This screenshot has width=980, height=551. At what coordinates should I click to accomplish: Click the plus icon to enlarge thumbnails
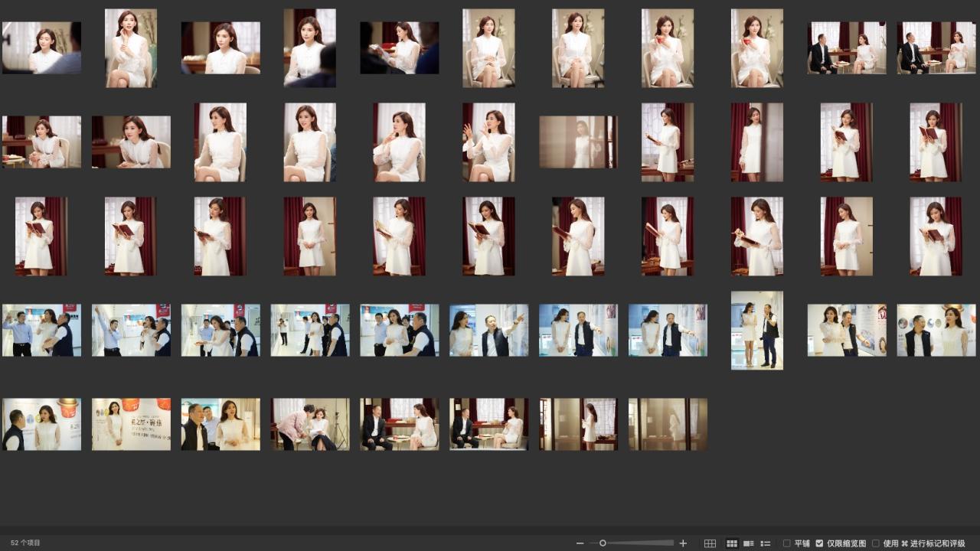[683, 543]
